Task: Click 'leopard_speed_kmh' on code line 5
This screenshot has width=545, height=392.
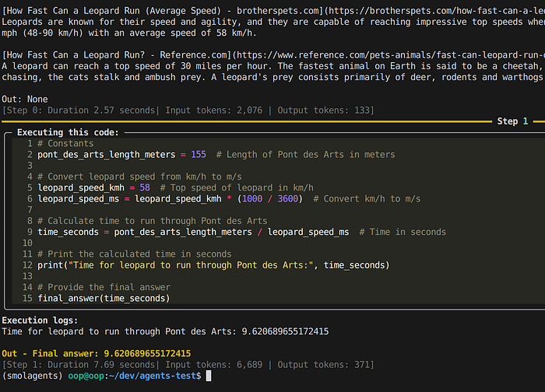Action: point(81,188)
